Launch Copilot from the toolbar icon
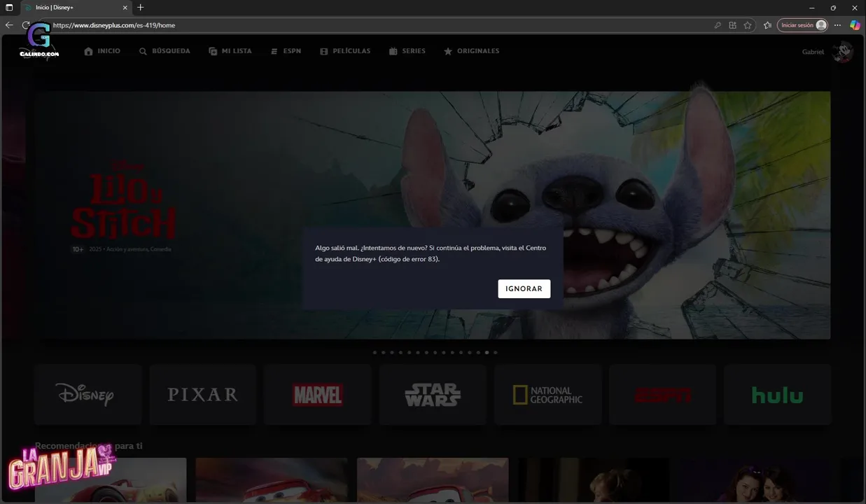Image resolution: width=866 pixels, height=504 pixels. [x=855, y=25]
